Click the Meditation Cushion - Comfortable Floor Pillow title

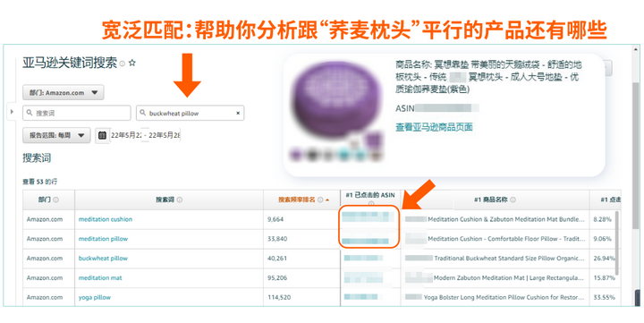coord(506,239)
